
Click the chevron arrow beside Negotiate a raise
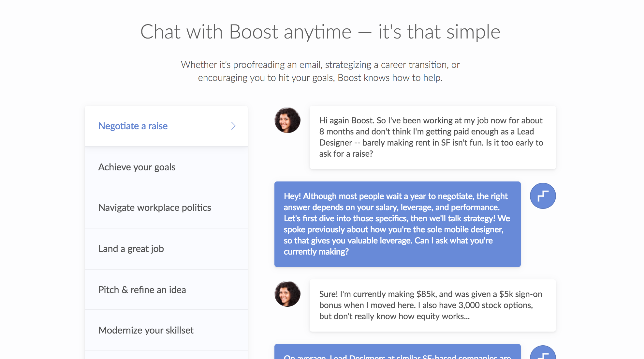(233, 126)
